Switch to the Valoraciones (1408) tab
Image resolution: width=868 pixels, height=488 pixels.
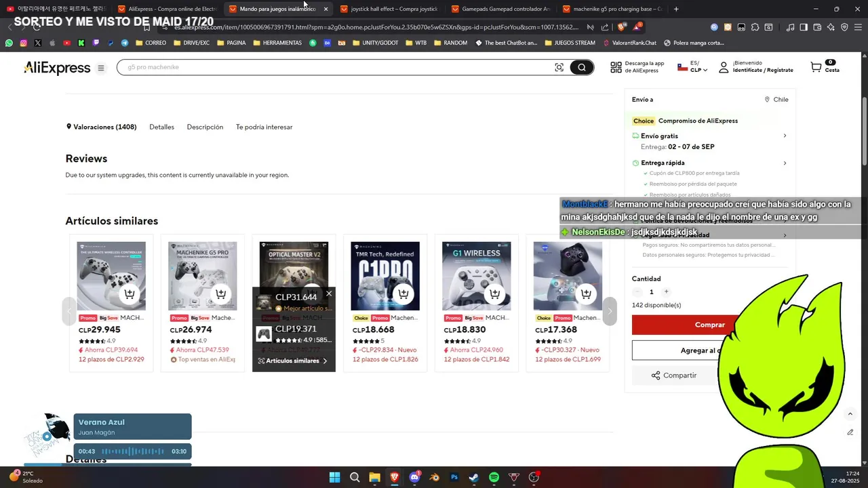tap(101, 127)
